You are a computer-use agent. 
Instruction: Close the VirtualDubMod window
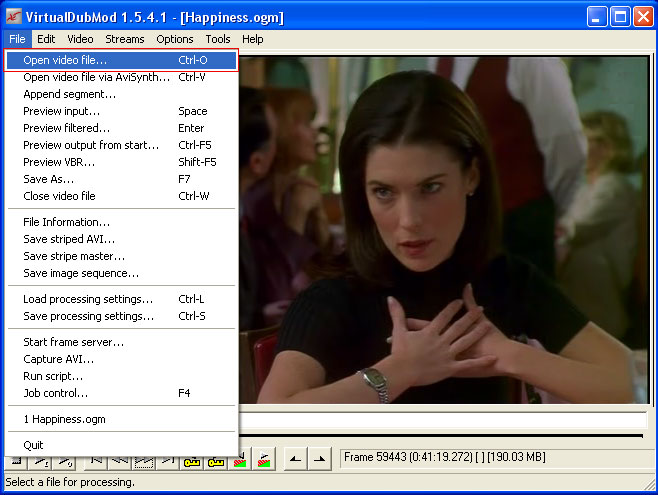coord(643,17)
